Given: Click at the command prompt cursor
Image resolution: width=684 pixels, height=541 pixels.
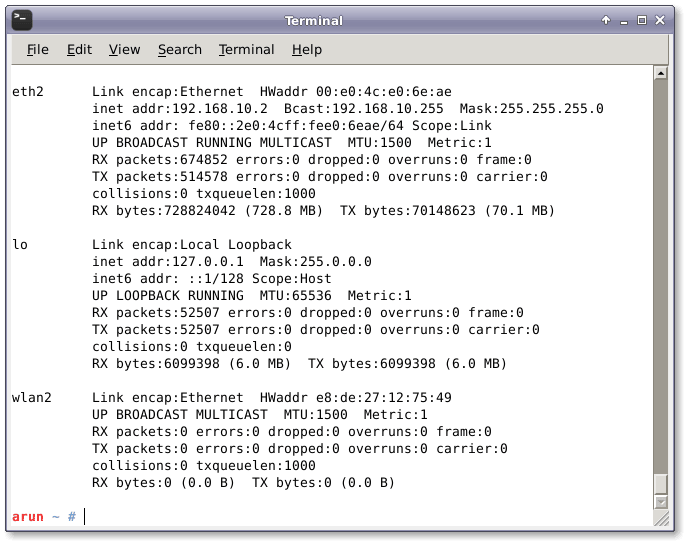Looking at the screenshot, I should pos(86,516).
